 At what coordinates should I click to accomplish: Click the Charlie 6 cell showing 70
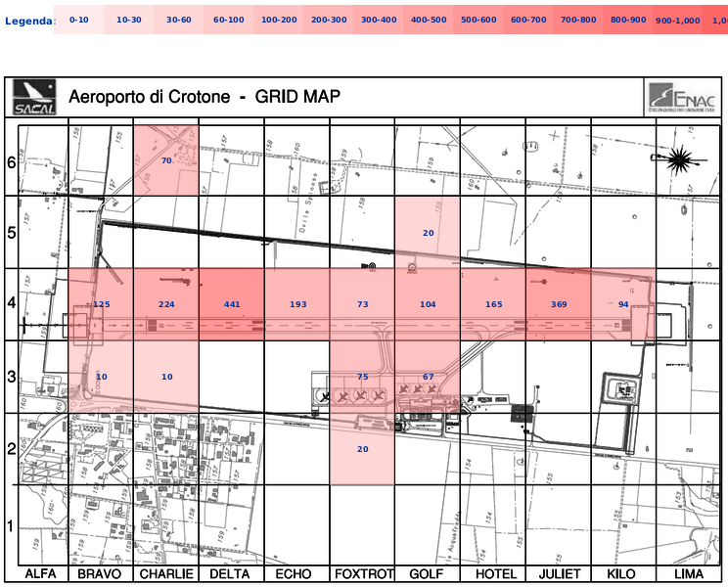pyautogui.click(x=166, y=160)
